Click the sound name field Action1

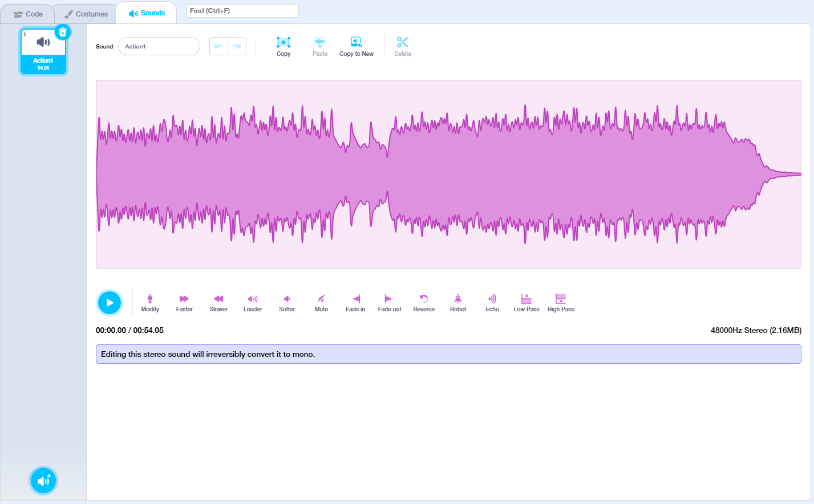[159, 46]
